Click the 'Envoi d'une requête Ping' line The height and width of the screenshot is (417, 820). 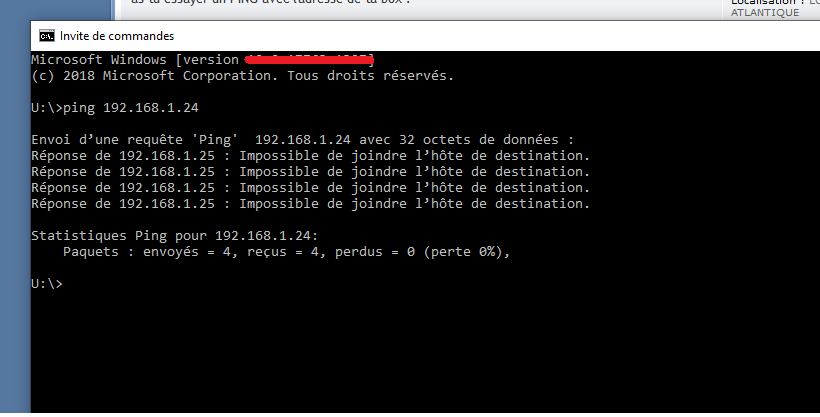pyautogui.click(x=303, y=140)
